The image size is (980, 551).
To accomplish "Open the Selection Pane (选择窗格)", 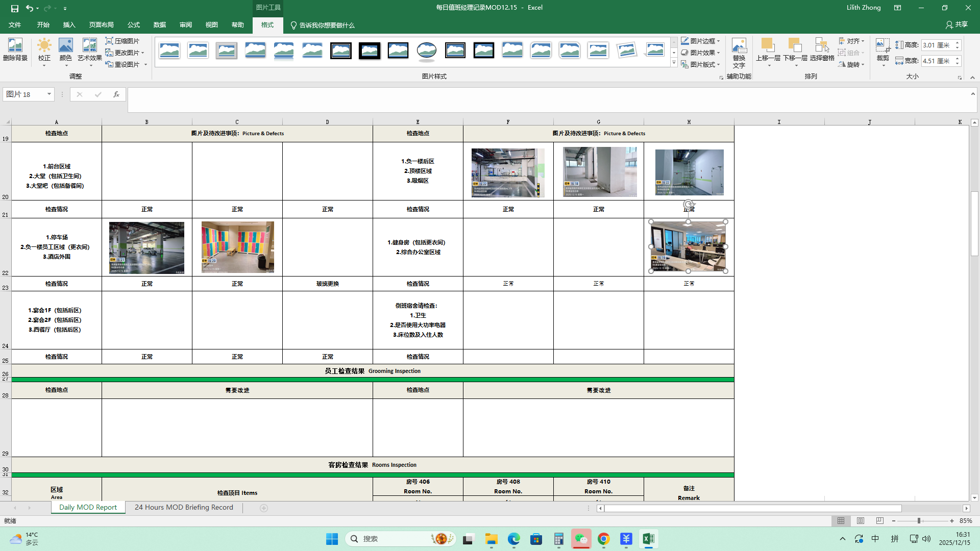I will (x=821, y=49).
